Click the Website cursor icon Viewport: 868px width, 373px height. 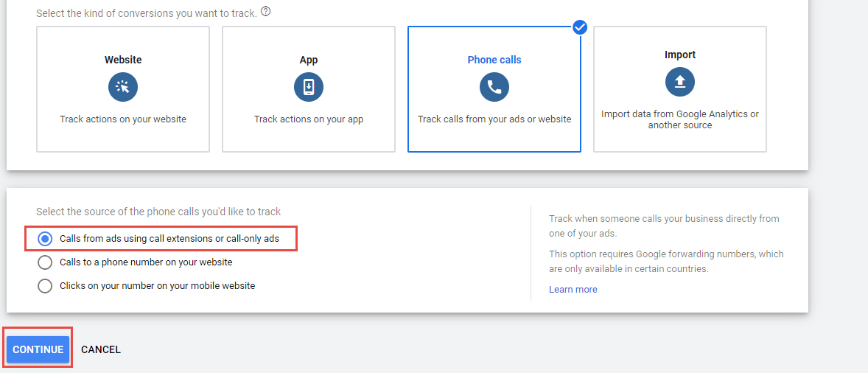click(x=123, y=87)
